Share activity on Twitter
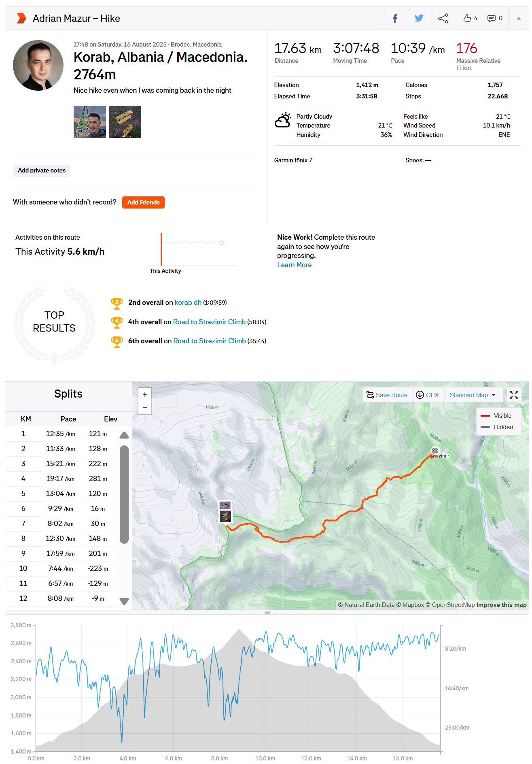Screen dimensions: 532x764 pos(419,18)
